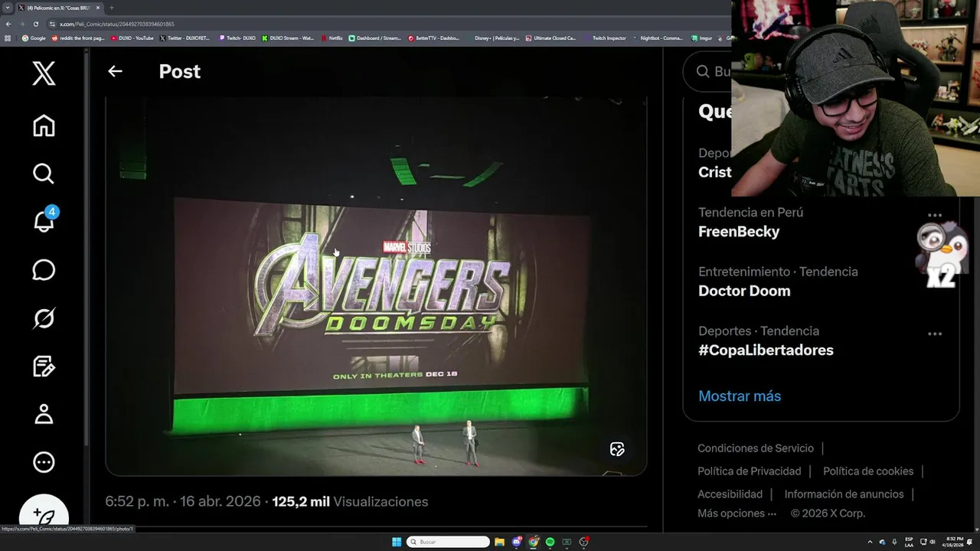Screen dimensions: 980x551
Task: Open the #CopaLibertadores trending topic
Action: tap(766, 350)
